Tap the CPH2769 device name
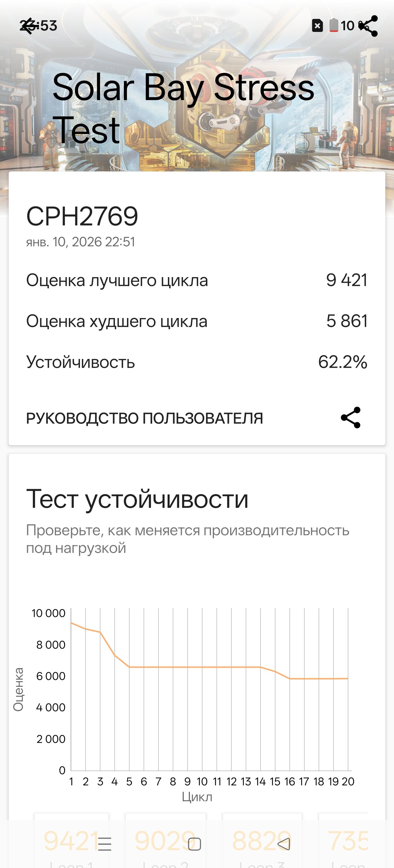 click(x=82, y=216)
